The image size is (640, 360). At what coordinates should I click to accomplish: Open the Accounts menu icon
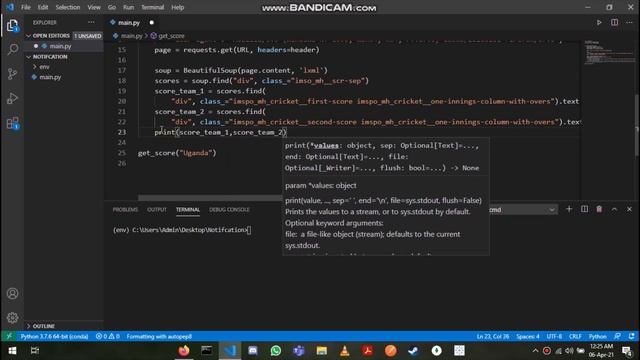(13, 293)
